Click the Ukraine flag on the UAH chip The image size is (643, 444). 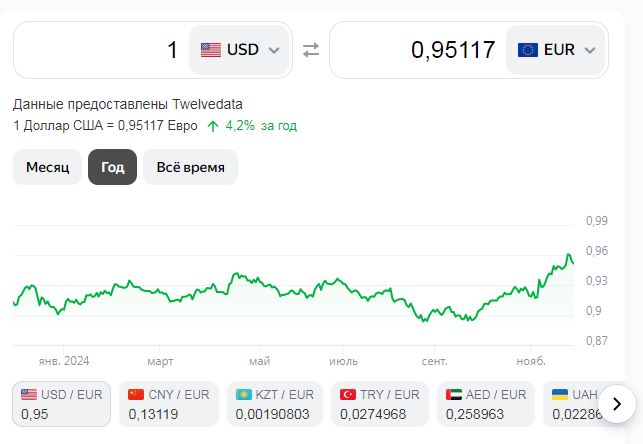560,395
